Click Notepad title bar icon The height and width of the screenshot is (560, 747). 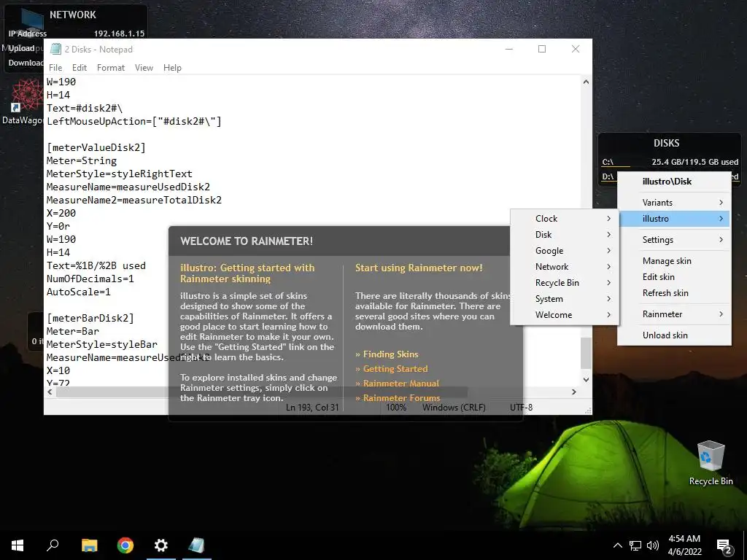point(55,49)
